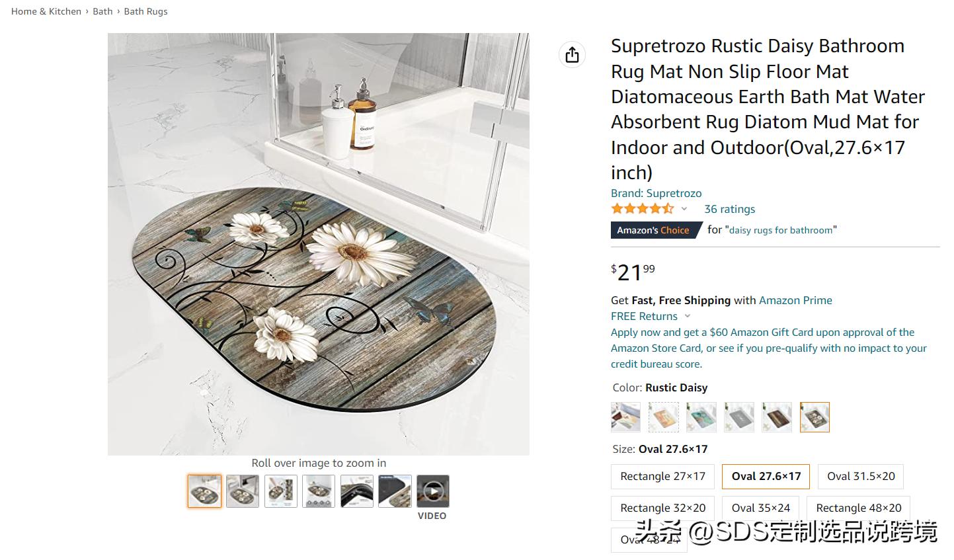
Task: Select the gray mat color swatch
Action: (739, 417)
